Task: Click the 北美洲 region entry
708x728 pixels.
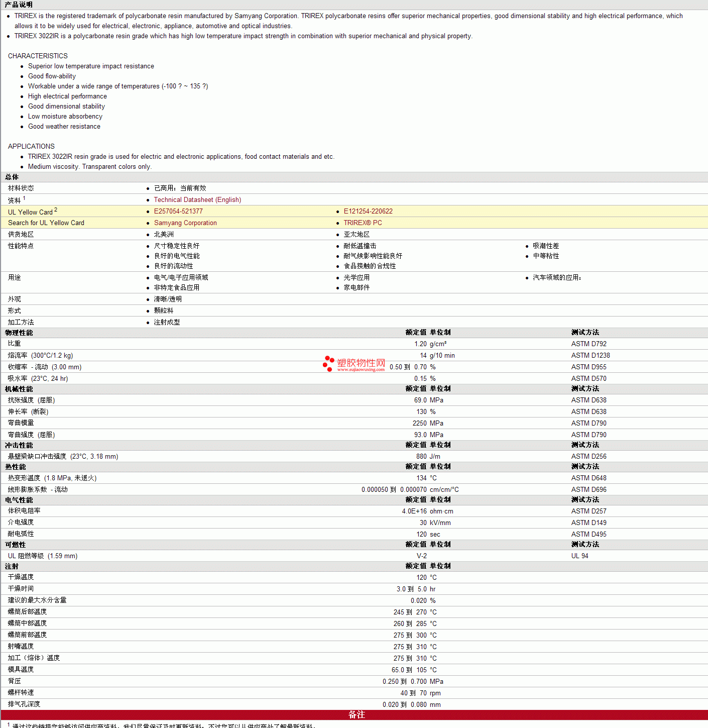Action: tap(164, 235)
